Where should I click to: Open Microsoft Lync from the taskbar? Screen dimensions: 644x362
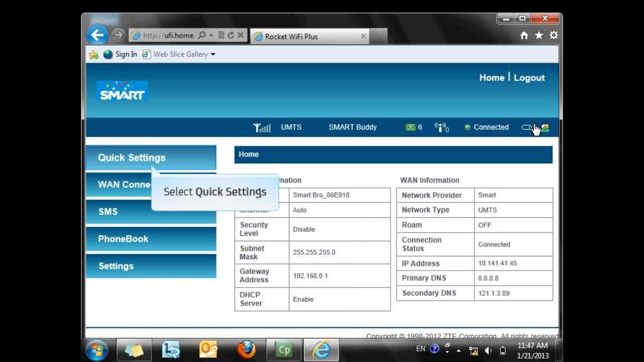click(171, 350)
